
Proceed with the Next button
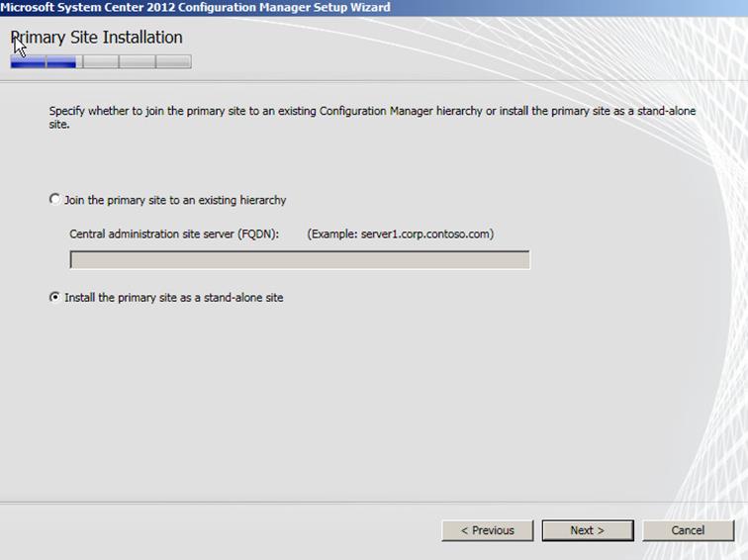[588, 530]
